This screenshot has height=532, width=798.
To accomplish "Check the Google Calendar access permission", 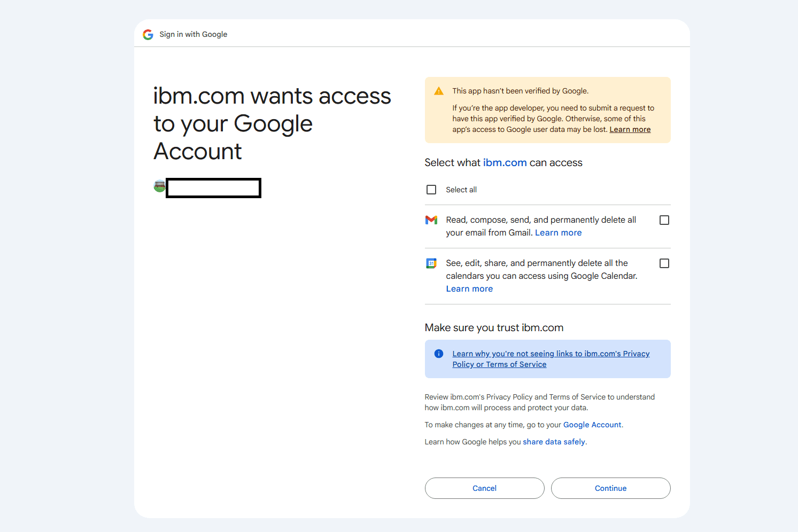I will [x=664, y=263].
